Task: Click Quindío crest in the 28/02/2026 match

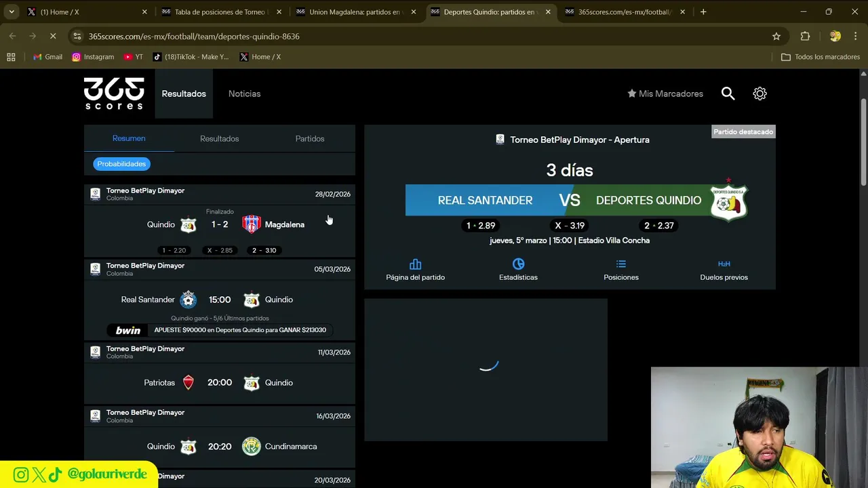Action: (x=188, y=224)
